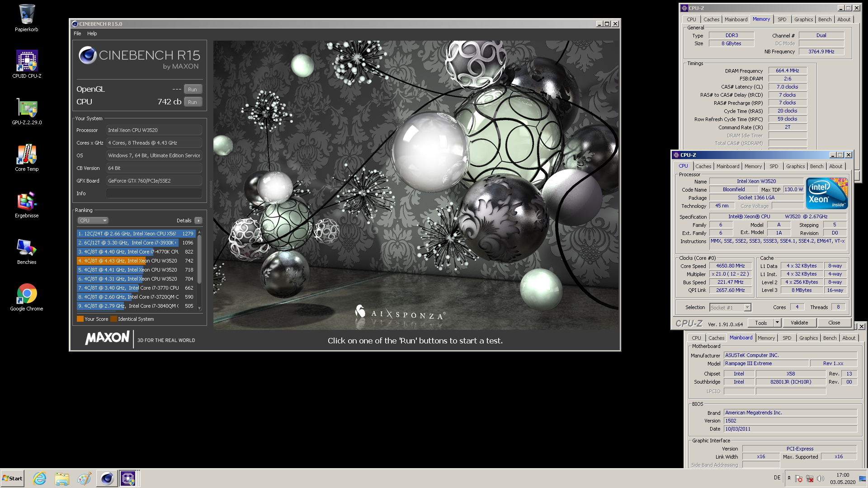The width and height of the screenshot is (868, 488).
Task: Click the Close button in CPU-Z
Action: coord(834,323)
